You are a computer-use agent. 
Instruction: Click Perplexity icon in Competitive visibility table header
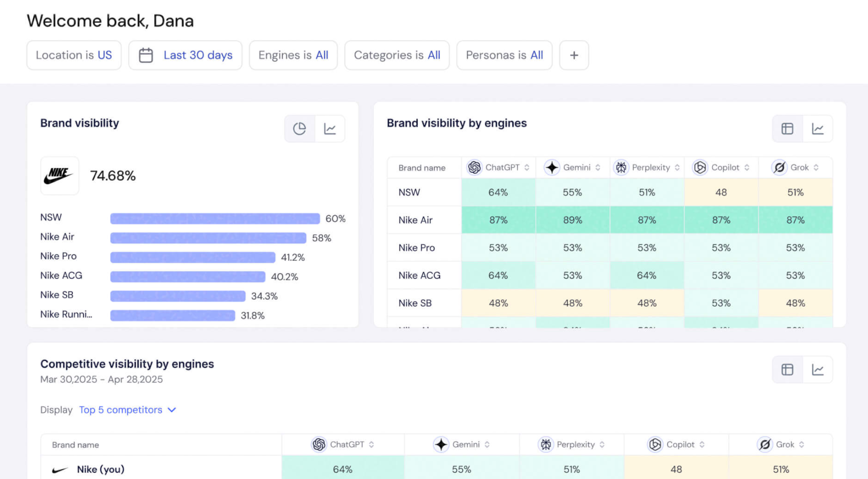pyautogui.click(x=545, y=445)
